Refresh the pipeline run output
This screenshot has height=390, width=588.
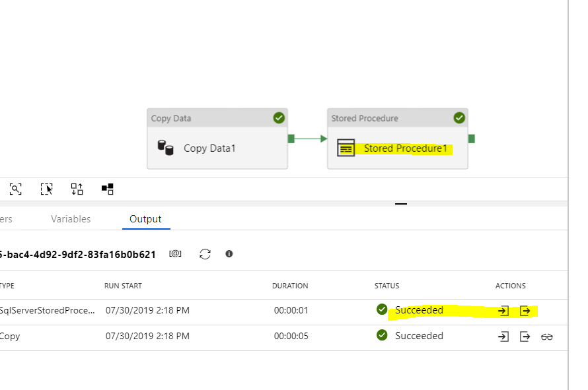[205, 254]
